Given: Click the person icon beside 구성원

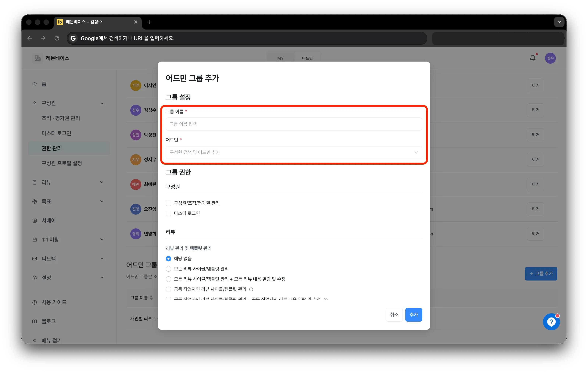Looking at the screenshot, I should [x=35, y=103].
